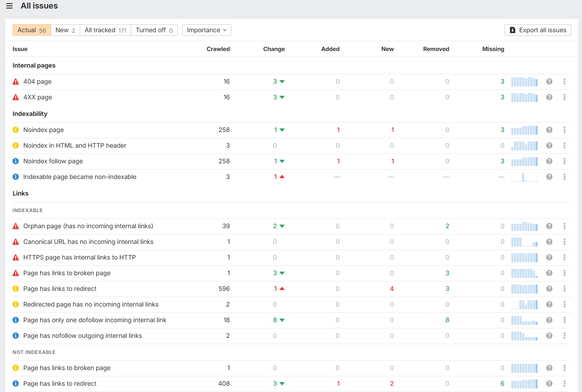Screen dimensions: 582x392
Task: Click crawled count 39 for Orphan page
Action: tap(226, 226)
